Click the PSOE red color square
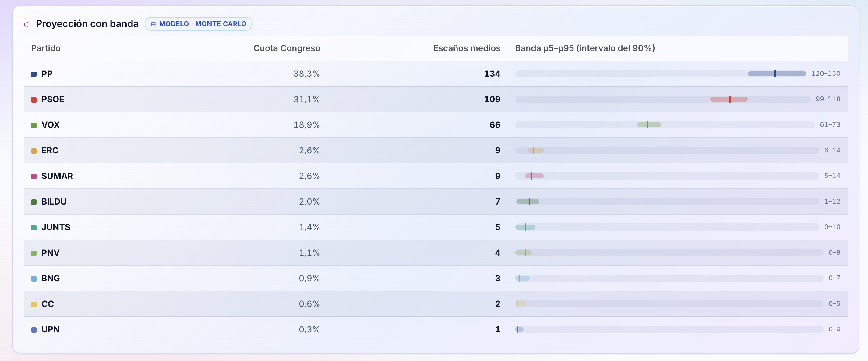 pos(34,100)
